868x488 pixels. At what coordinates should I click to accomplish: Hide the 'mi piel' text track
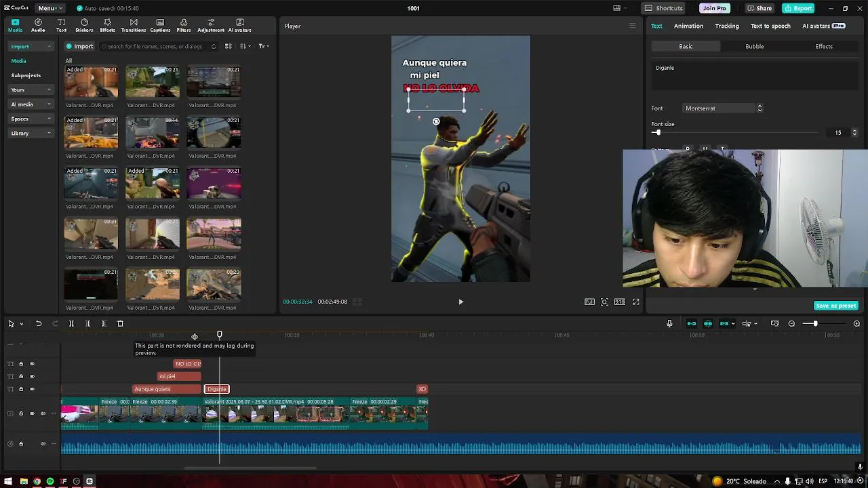click(x=32, y=376)
